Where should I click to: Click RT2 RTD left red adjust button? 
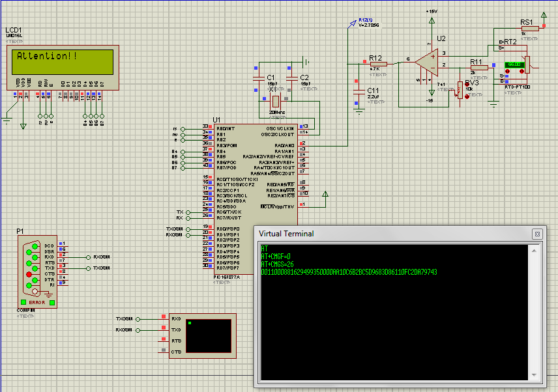click(x=508, y=73)
